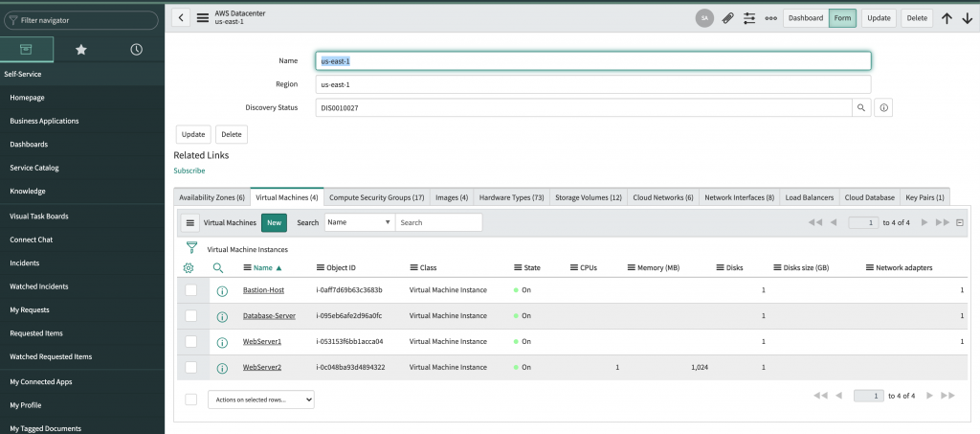Viewport: 980px width, 434px height.
Task: Click the SA user avatar
Action: [704, 18]
